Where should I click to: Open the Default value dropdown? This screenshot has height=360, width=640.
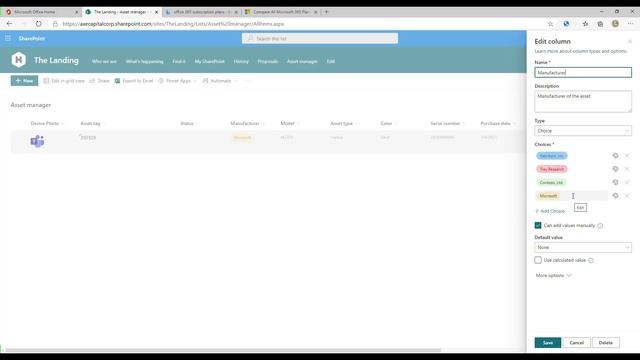coord(583,247)
